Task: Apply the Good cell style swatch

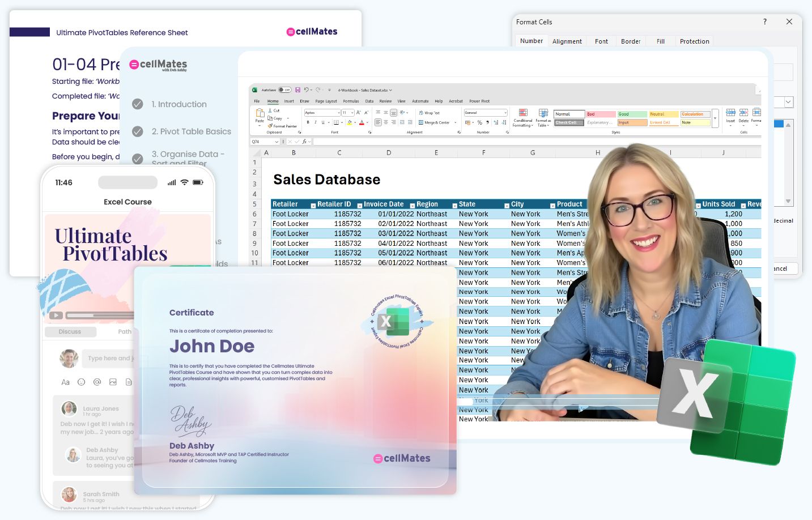Action: point(632,114)
